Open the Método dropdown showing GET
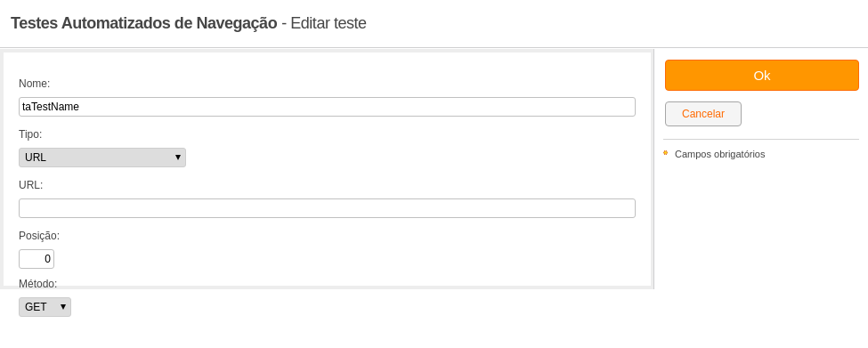Screen dimensions: 868x348 45,307
